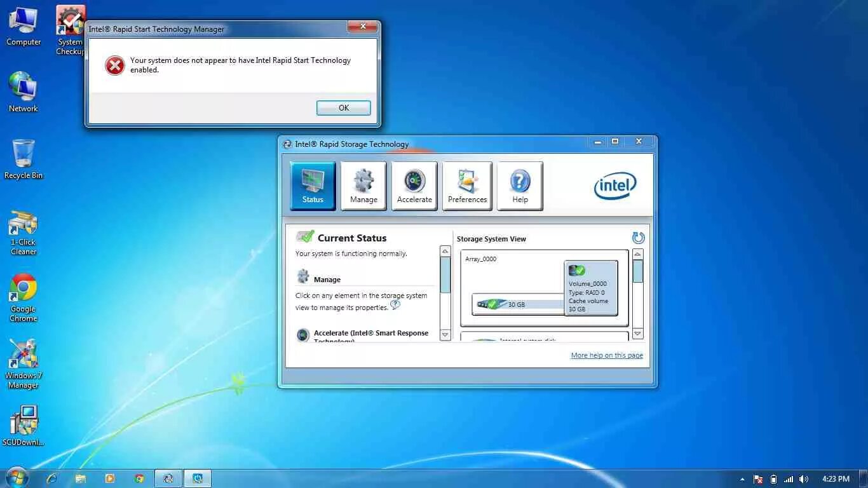
Task: Click the status pane scroll-down arrow
Action: click(445, 335)
